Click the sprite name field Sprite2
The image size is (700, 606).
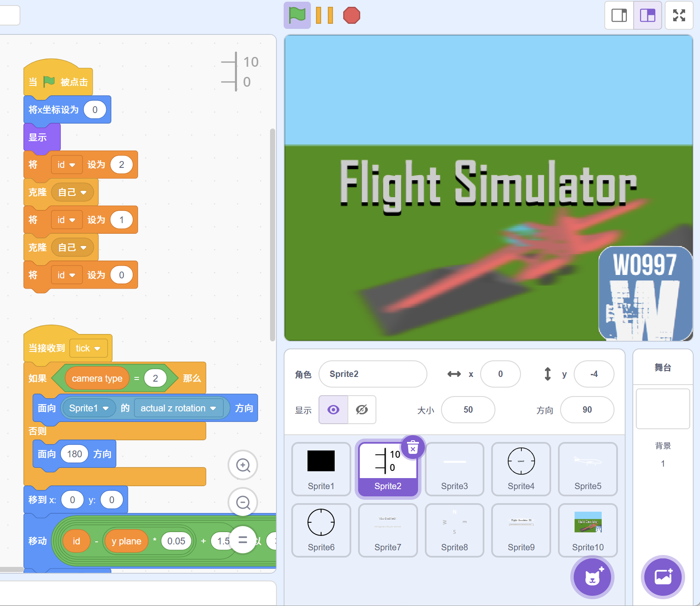point(373,374)
